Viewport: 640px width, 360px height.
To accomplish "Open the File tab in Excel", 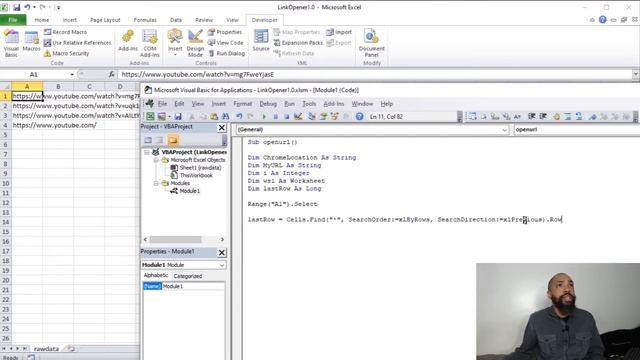I will [x=13, y=20].
